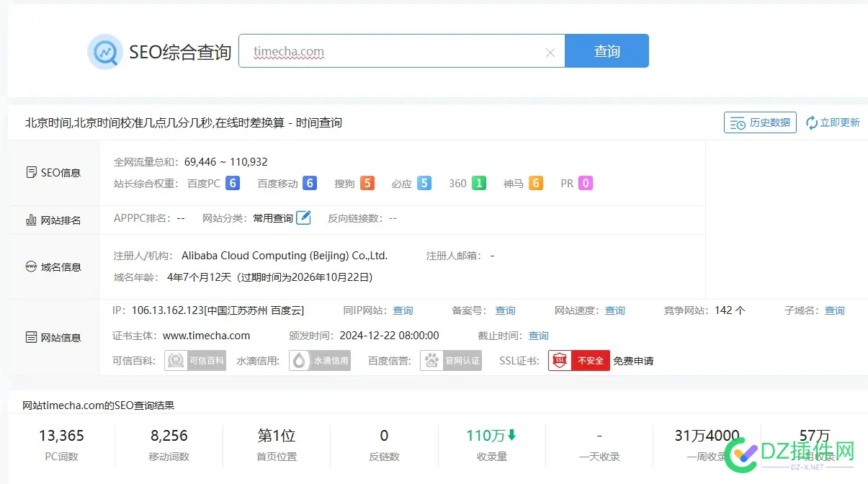The image size is (868, 484).
Task: Click the 360 weight badge 1
Action: [x=479, y=183]
